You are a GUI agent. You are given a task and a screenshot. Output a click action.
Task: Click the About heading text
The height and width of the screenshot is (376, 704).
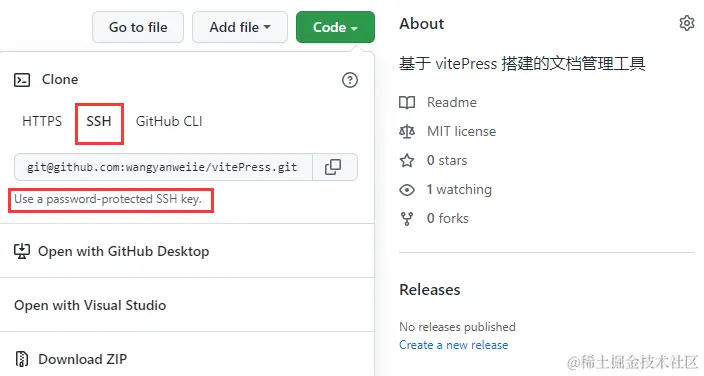point(422,23)
